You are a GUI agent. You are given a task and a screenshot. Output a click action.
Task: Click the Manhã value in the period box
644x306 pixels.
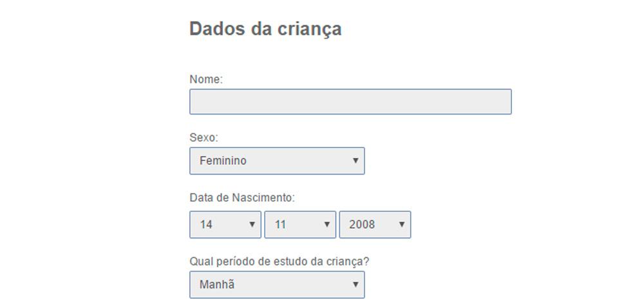(x=217, y=285)
